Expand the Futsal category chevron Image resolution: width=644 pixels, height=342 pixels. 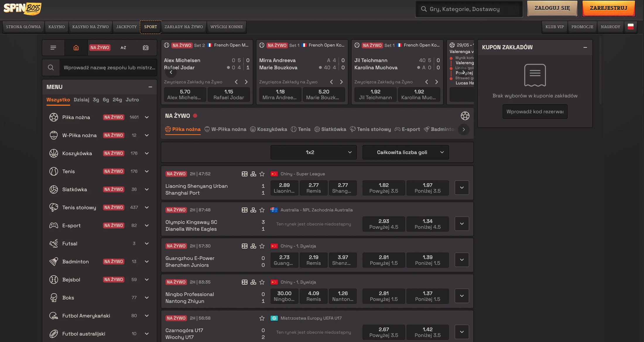click(x=147, y=243)
